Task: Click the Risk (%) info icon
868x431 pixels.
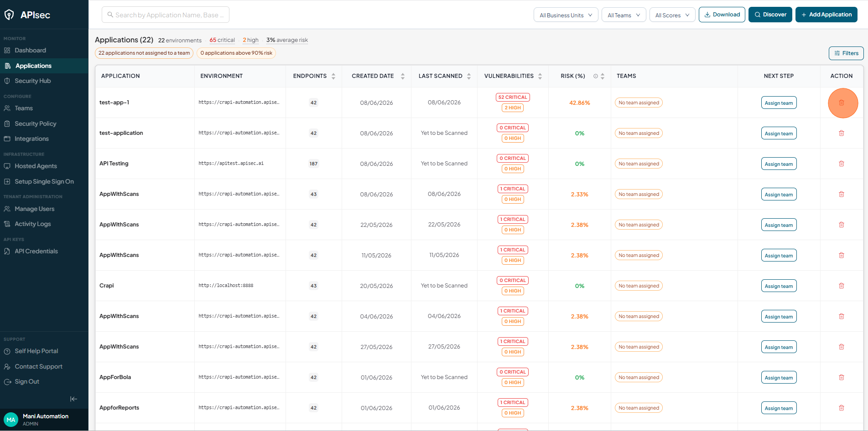Action: coord(595,76)
